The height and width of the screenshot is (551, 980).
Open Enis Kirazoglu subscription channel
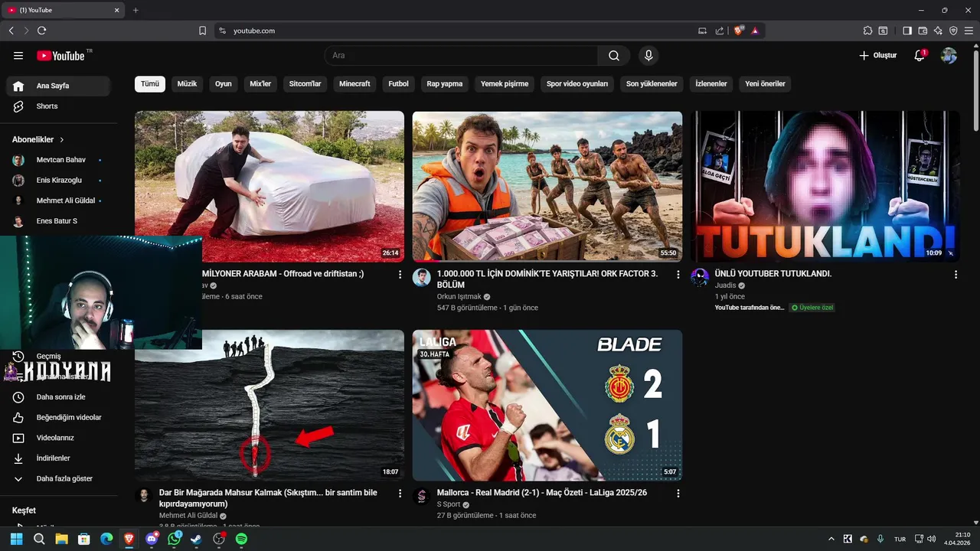tap(57, 181)
